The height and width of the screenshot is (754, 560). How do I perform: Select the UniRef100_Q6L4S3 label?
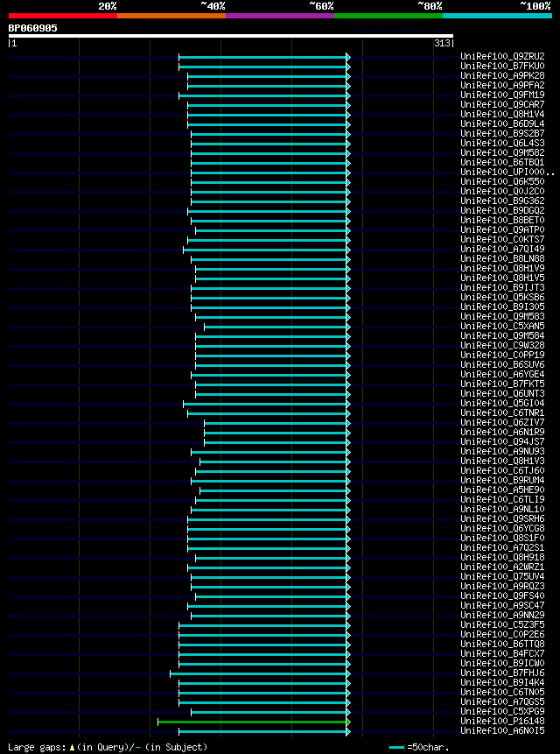tap(502, 143)
